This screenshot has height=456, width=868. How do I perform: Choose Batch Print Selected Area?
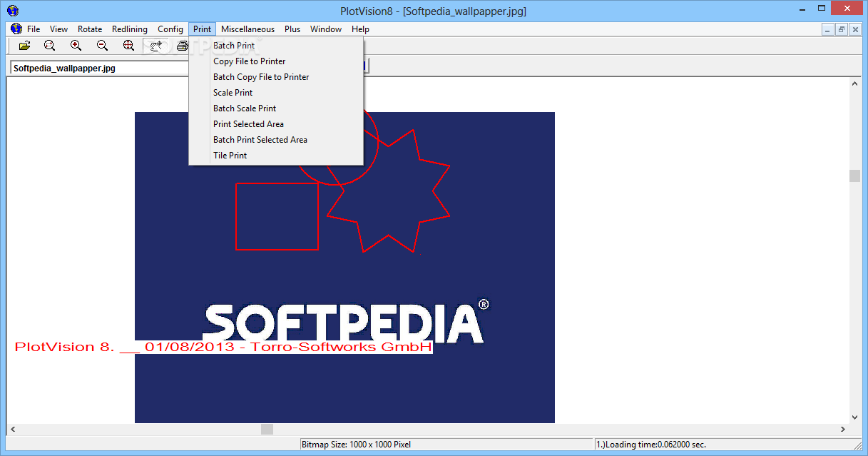[x=277, y=140]
